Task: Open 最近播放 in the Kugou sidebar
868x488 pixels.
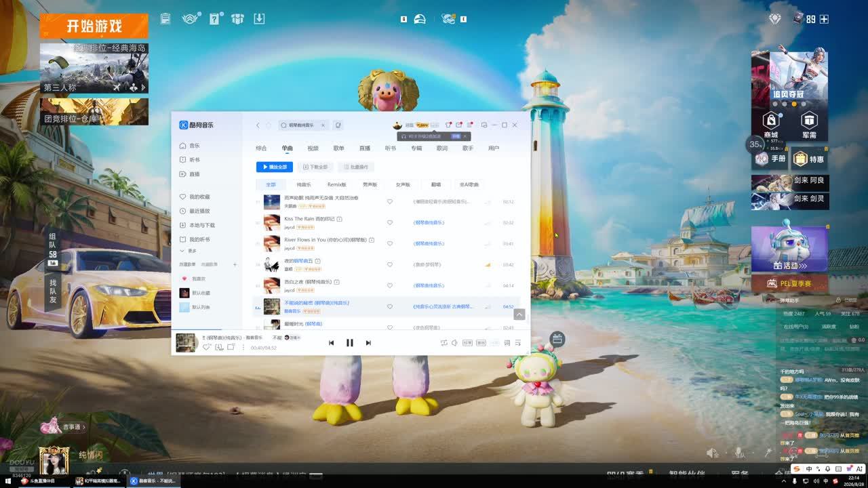Action: tap(195, 211)
